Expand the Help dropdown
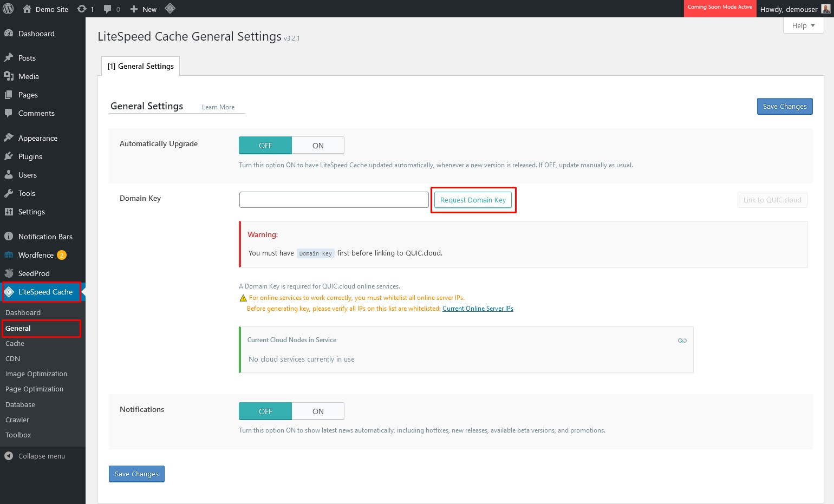The height and width of the screenshot is (504, 834). click(803, 25)
